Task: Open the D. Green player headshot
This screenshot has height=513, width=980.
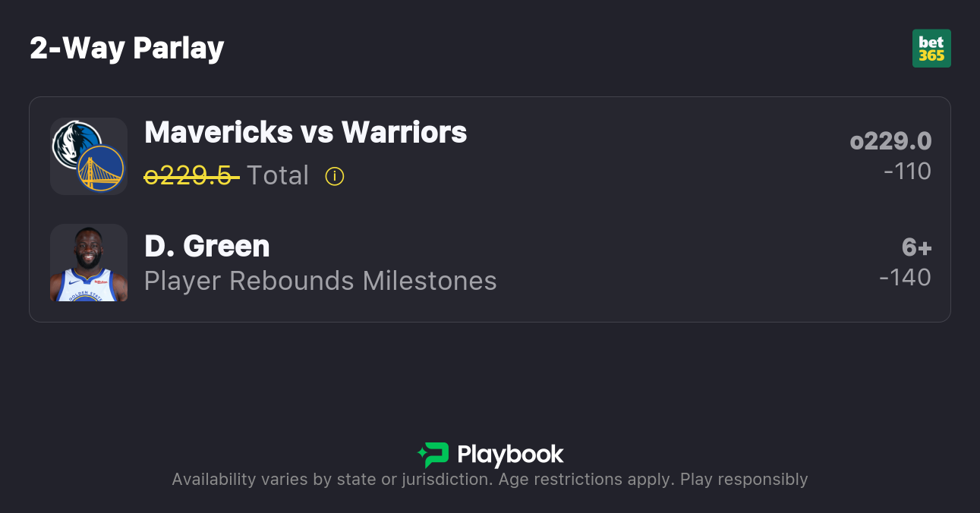Action: point(89,263)
